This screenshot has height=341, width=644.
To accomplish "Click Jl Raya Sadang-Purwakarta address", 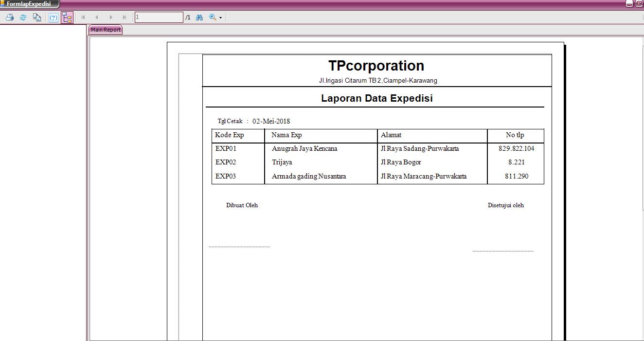I will click(420, 149).
